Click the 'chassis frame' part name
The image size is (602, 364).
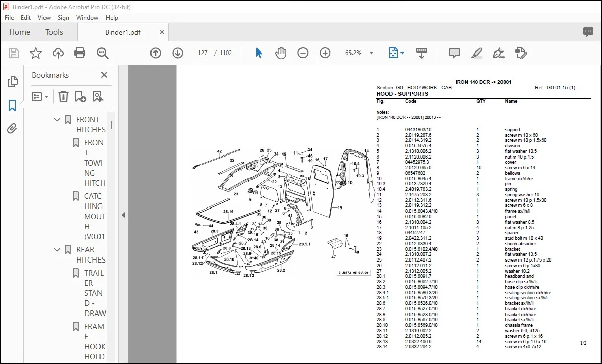519,325
